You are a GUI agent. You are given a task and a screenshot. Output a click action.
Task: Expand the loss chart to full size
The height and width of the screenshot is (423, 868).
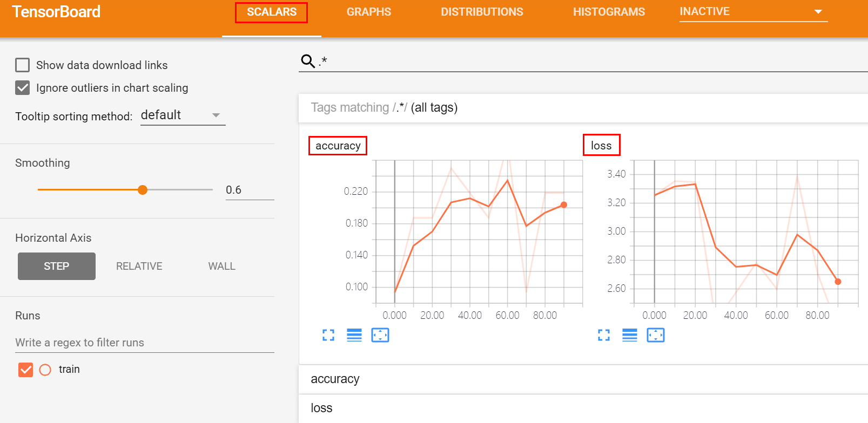click(x=604, y=335)
